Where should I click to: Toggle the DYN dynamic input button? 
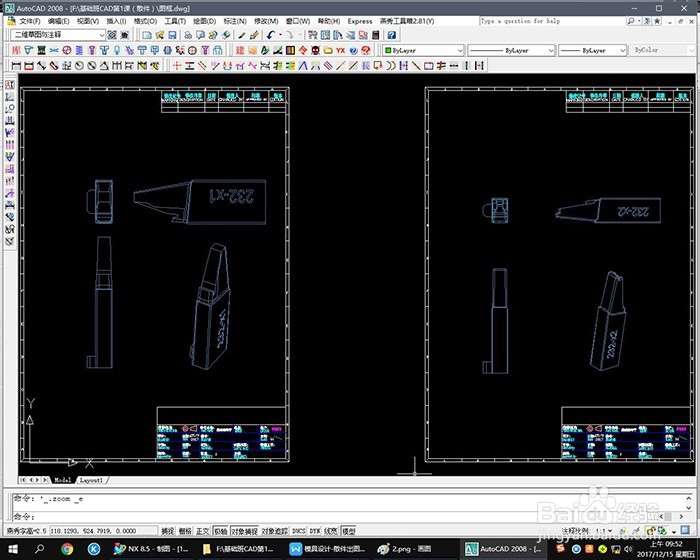[x=315, y=531]
